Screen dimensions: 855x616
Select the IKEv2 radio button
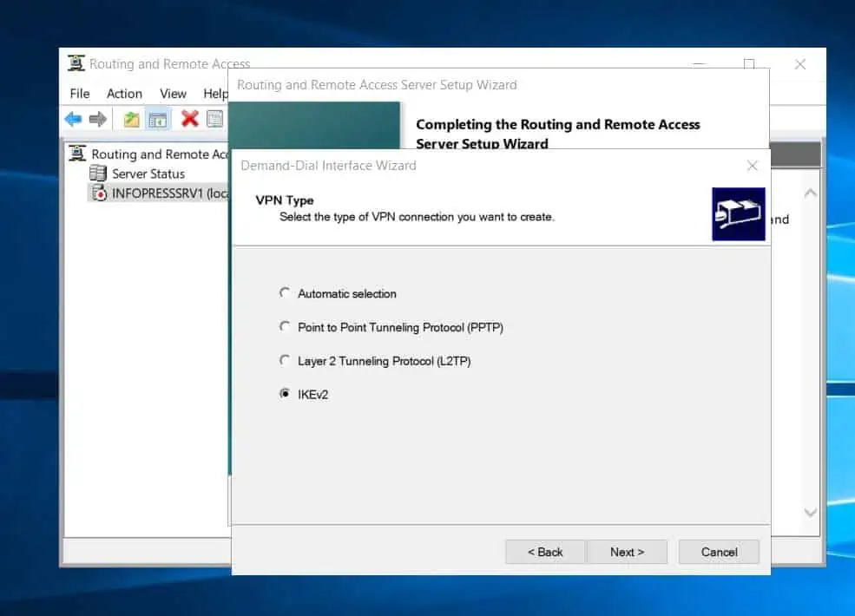285,394
